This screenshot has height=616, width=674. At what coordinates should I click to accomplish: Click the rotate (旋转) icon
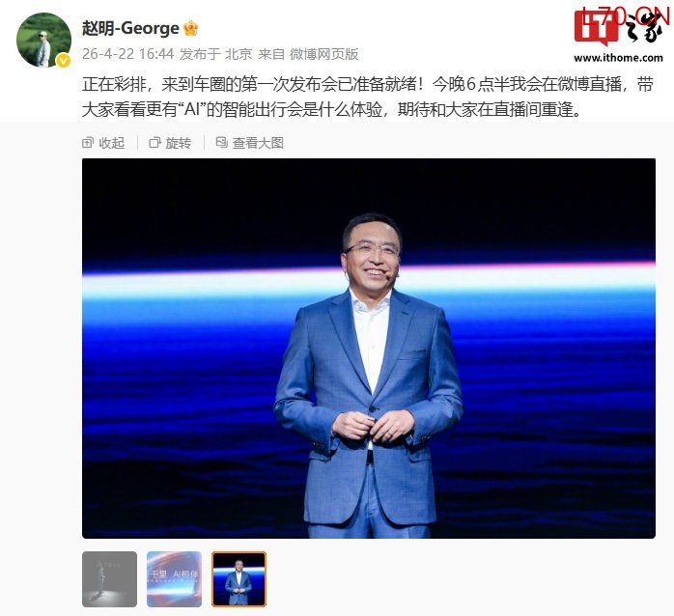154,143
